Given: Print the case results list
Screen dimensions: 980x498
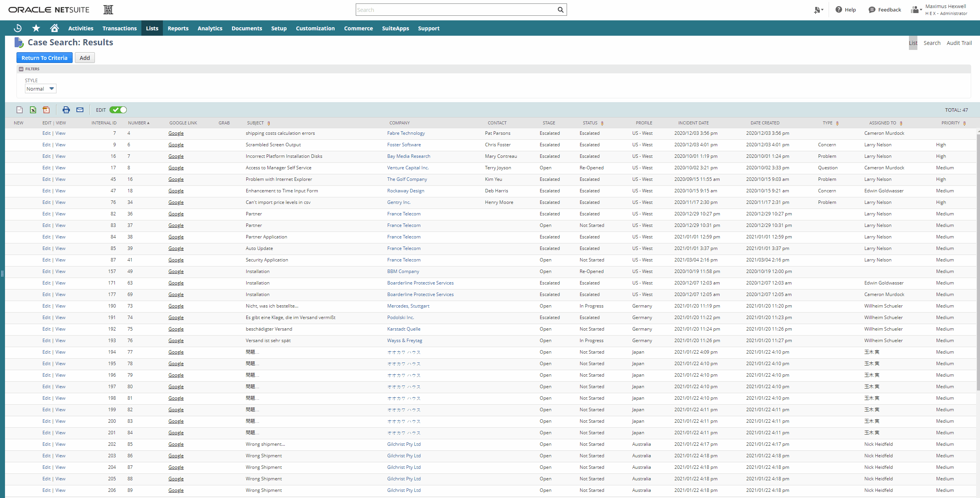Looking at the screenshot, I should 66,110.
